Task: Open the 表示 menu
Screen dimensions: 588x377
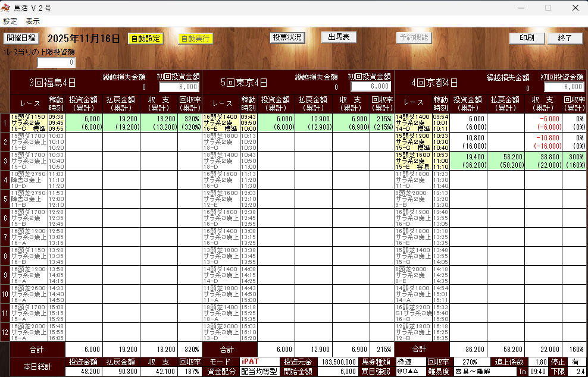Action: [x=33, y=21]
